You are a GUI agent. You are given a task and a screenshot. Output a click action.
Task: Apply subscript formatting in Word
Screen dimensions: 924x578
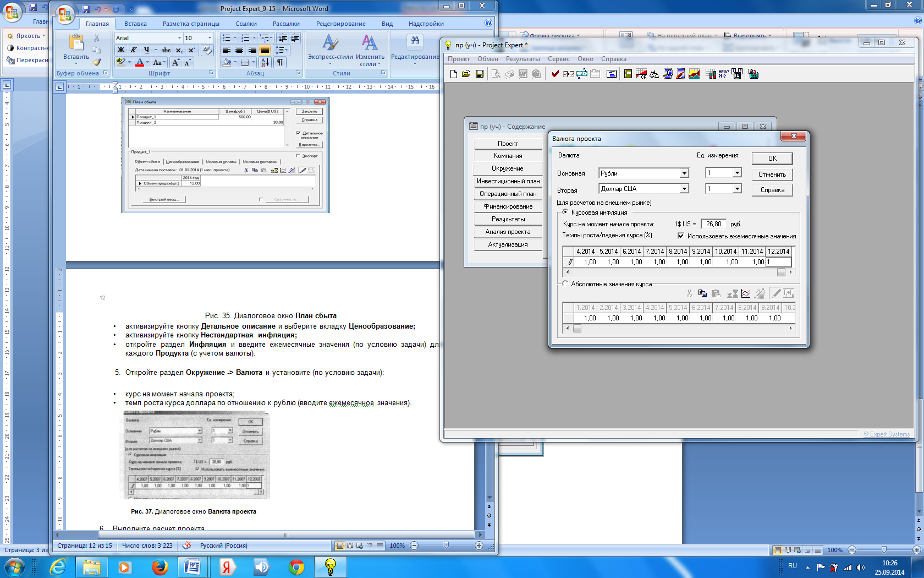click(x=179, y=50)
